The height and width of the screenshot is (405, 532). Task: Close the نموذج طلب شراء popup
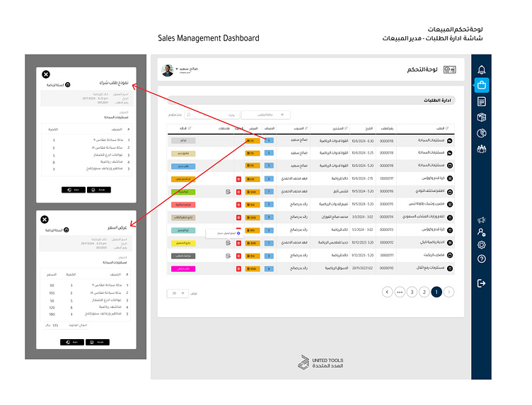click(x=46, y=74)
